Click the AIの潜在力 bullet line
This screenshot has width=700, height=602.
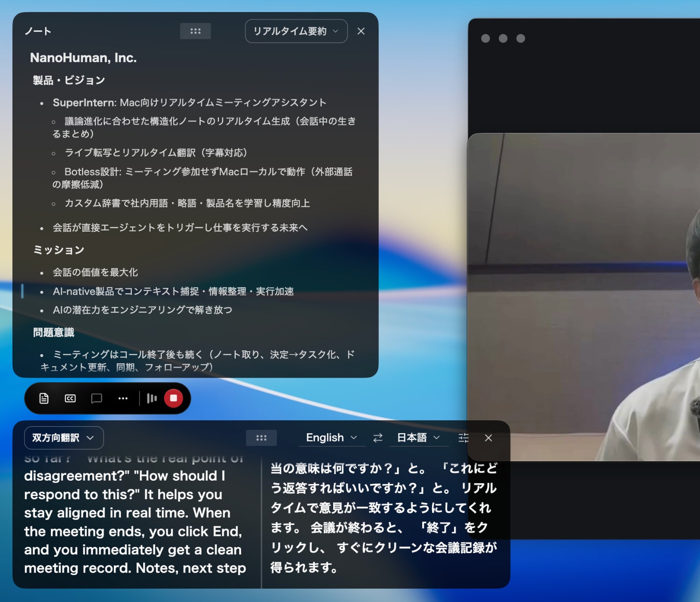[x=142, y=310]
